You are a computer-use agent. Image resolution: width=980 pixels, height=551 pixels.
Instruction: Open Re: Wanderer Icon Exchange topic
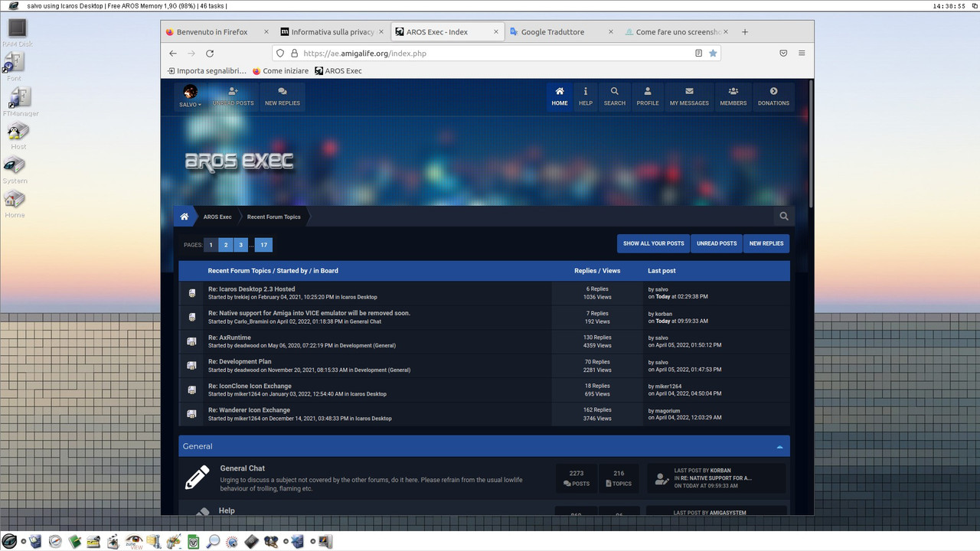coord(249,410)
